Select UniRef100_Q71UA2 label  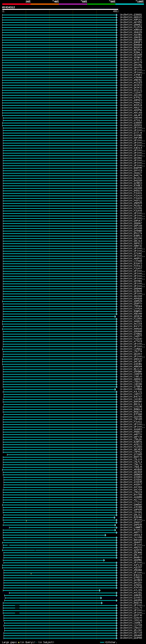(131, 254)
